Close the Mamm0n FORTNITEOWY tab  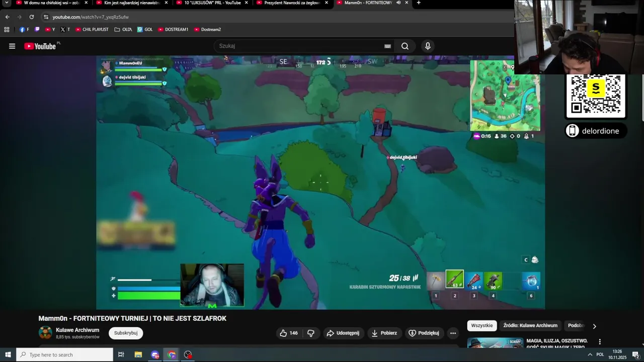[407, 3]
